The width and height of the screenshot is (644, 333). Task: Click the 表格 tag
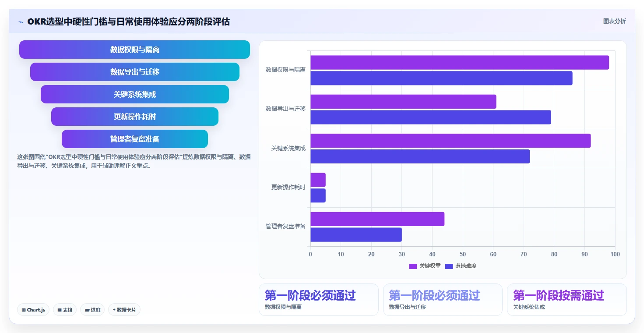click(65, 310)
